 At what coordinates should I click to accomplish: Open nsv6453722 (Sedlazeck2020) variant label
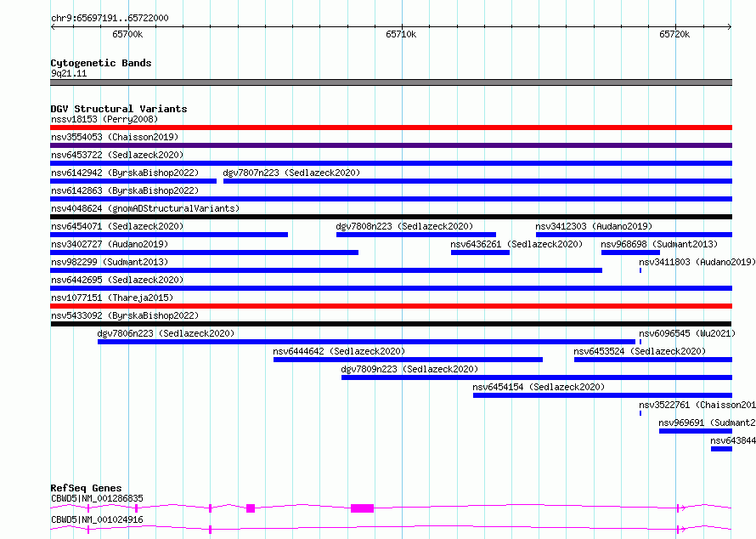[117, 155]
